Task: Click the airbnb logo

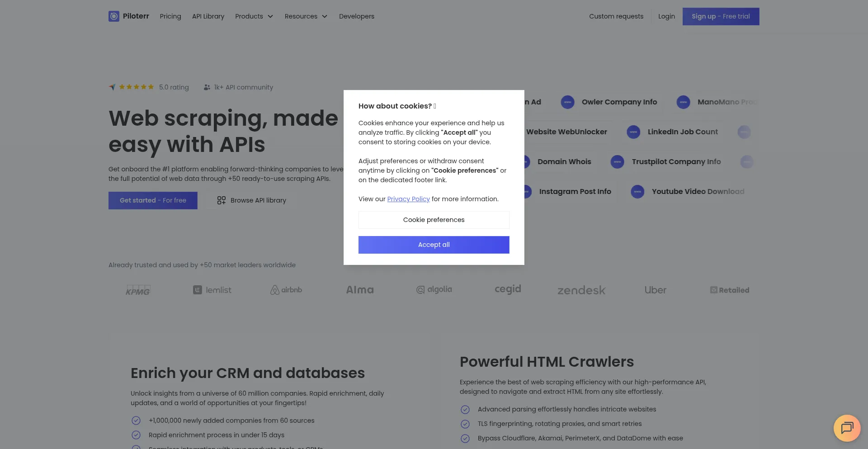Action: (286, 290)
